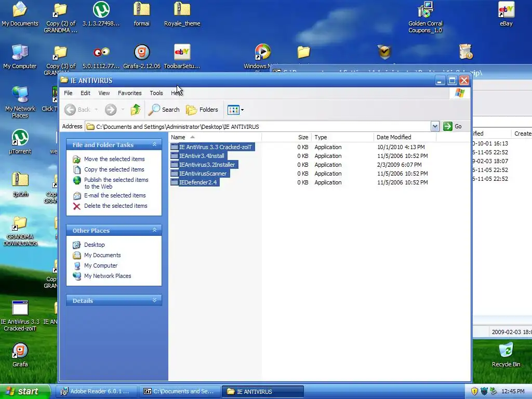Select file IE AntiVirus 3.3 Cracked-zoiT
532x399 pixels.
pyautogui.click(x=216, y=147)
